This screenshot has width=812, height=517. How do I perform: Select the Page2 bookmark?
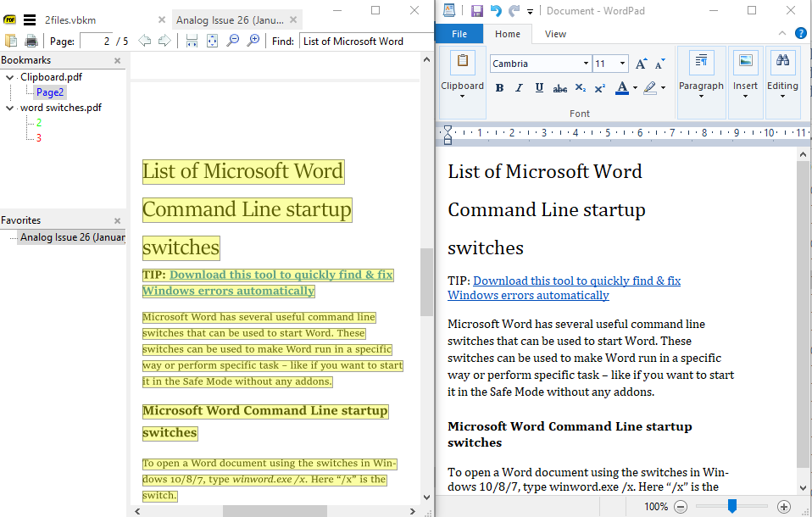point(50,92)
